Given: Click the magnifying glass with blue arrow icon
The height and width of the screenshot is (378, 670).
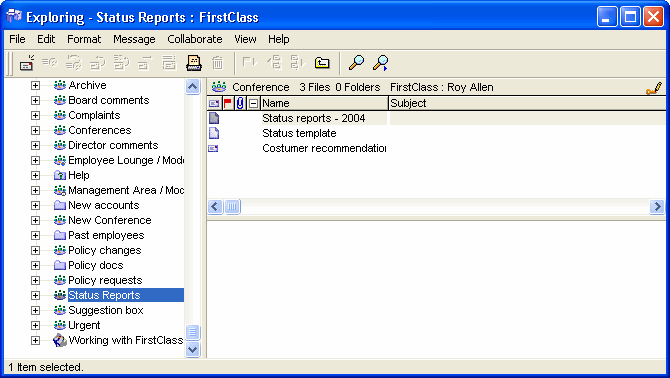Looking at the screenshot, I should (380, 63).
